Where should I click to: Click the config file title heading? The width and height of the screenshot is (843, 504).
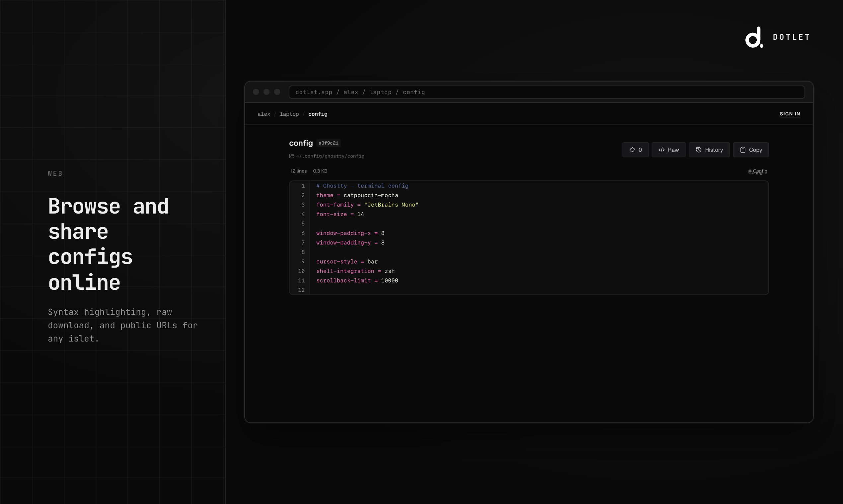pyautogui.click(x=301, y=143)
